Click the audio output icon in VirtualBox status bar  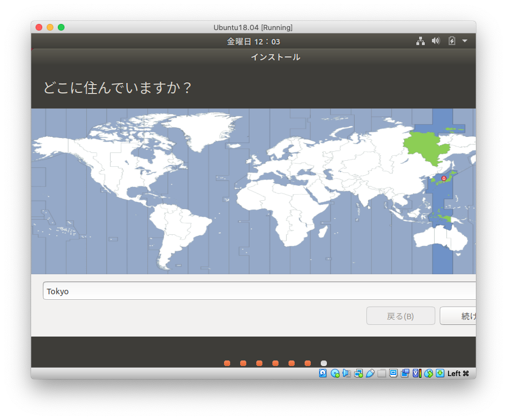346,373
